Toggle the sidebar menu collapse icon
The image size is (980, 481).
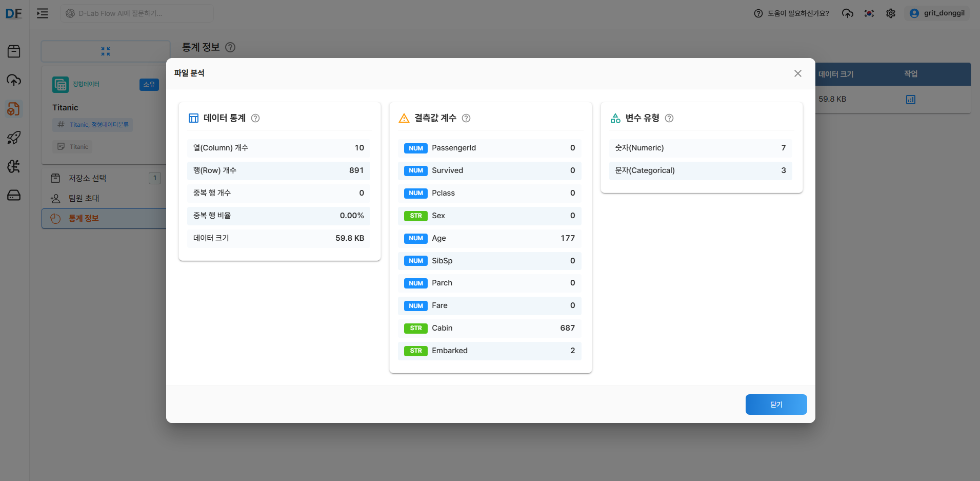[43, 13]
